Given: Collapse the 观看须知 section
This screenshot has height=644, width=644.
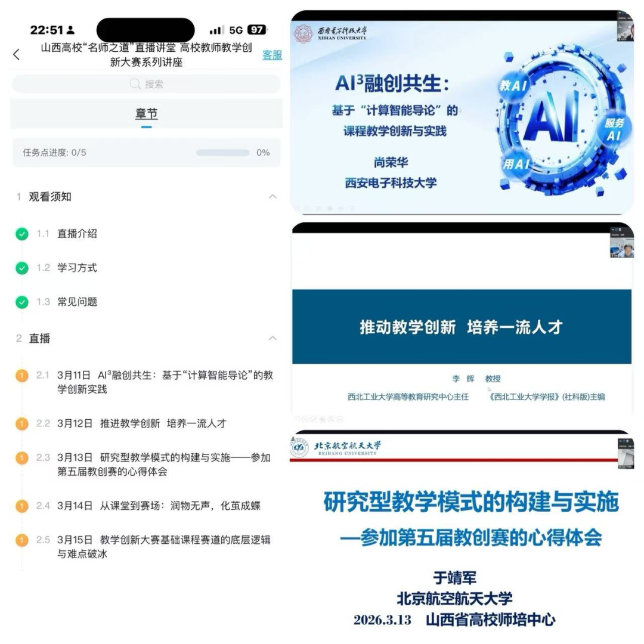Looking at the screenshot, I should coord(273,197).
